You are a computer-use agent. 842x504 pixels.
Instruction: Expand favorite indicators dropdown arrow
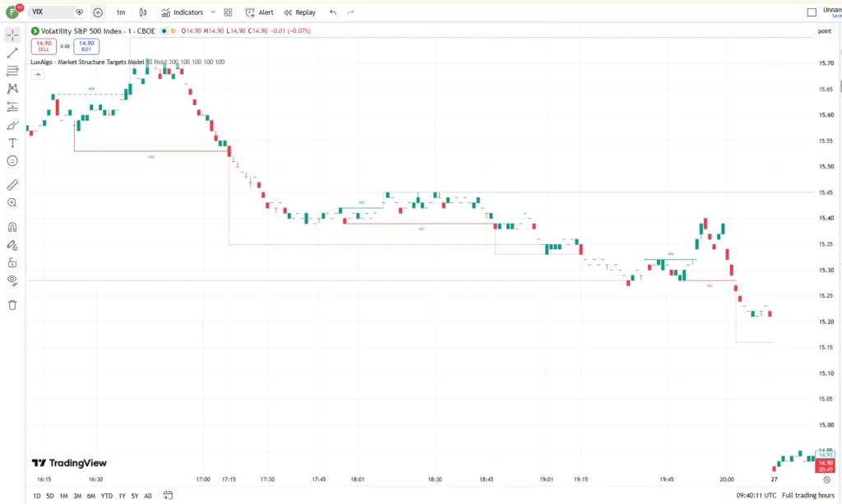[x=213, y=12]
